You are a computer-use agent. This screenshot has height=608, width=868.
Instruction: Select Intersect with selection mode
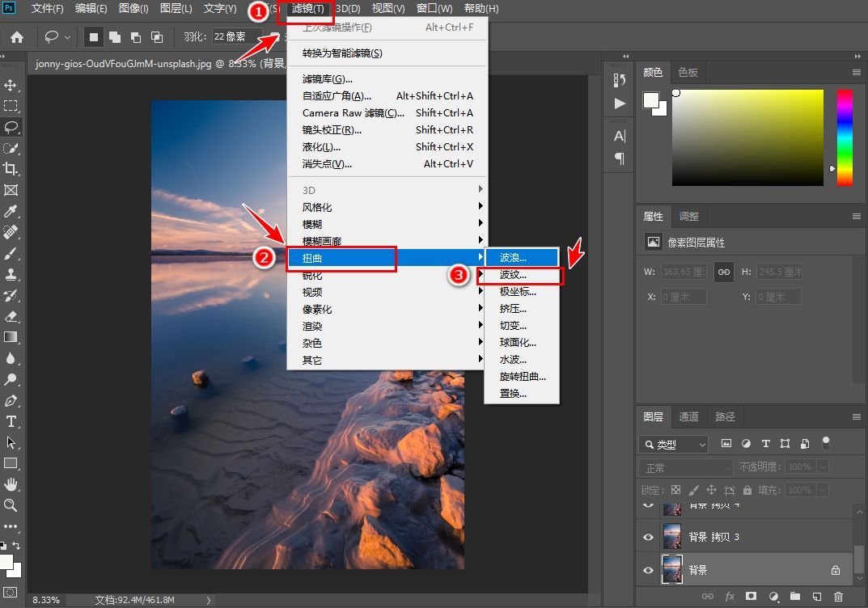(157, 37)
